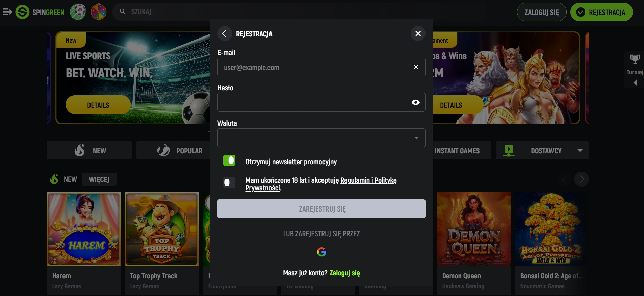Open the Waluta currency dropdown
Viewport: 644px width, 296px height.
point(321,138)
